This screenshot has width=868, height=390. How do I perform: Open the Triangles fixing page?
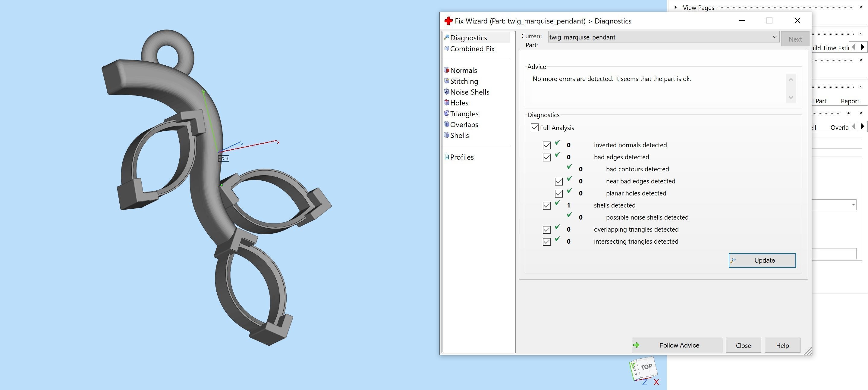pos(464,114)
